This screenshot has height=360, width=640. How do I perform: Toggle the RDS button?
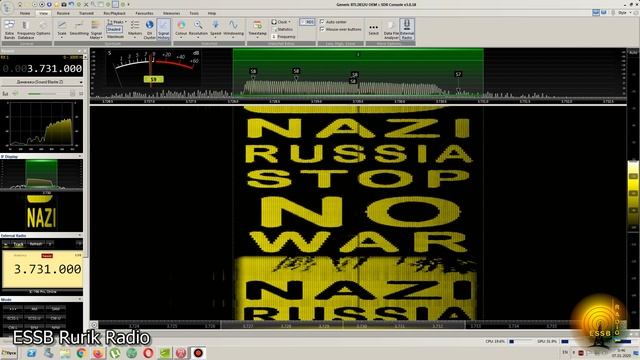coord(307,22)
